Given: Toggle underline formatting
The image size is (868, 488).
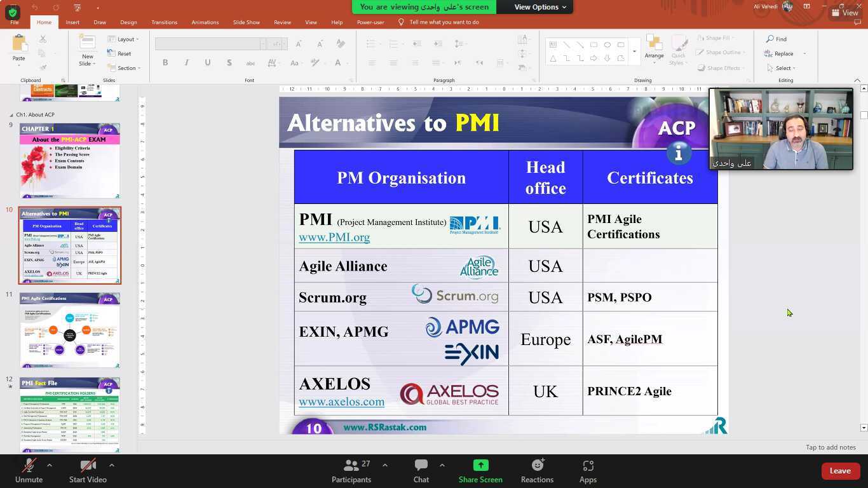Looking at the screenshot, I should tap(208, 62).
